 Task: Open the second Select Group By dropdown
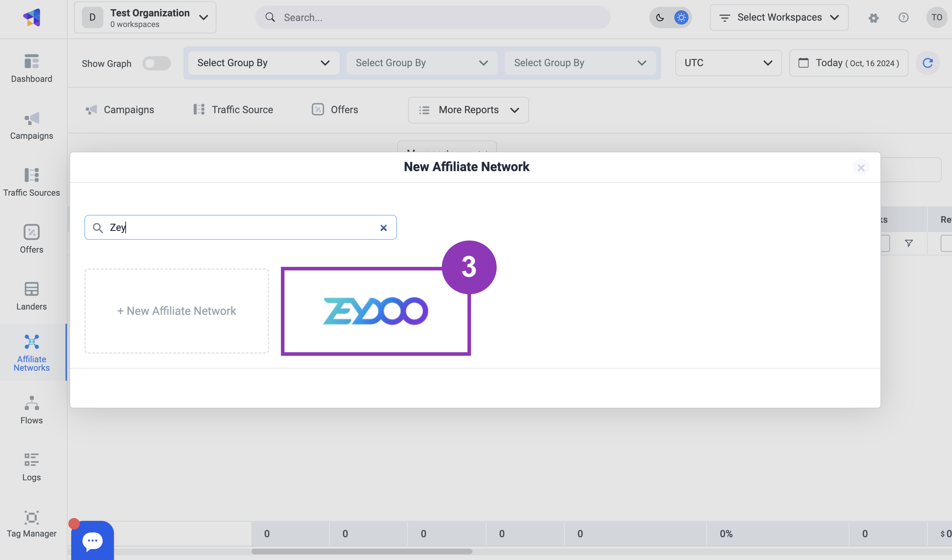coord(422,63)
